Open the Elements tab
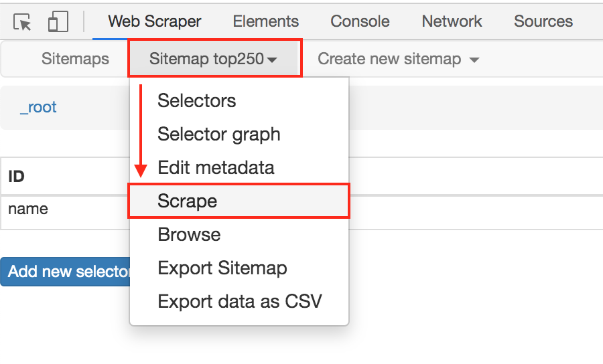Screen dimensions: 603x364 [x=265, y=21]
